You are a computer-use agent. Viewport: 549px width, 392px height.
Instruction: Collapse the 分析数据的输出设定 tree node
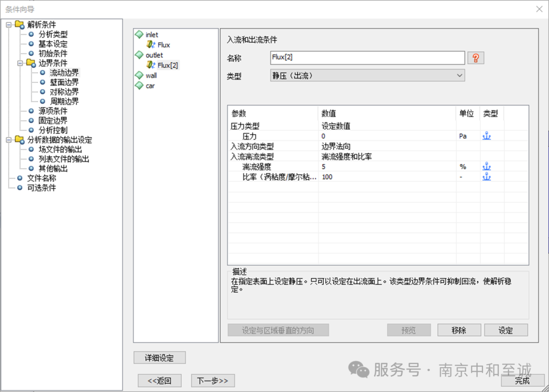point(9,140)
